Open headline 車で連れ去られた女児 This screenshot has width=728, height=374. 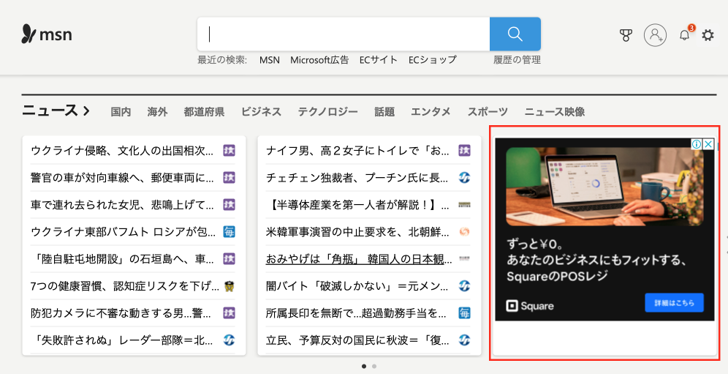tap(123, 205)
